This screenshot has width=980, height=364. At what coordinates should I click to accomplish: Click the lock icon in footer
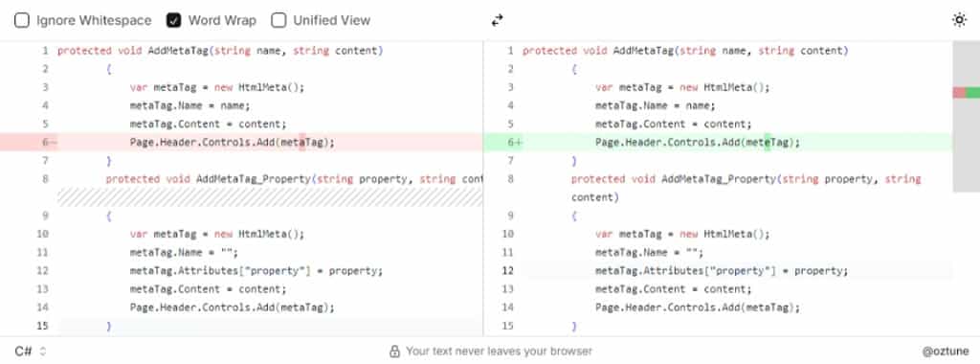[x=394, y=352]
